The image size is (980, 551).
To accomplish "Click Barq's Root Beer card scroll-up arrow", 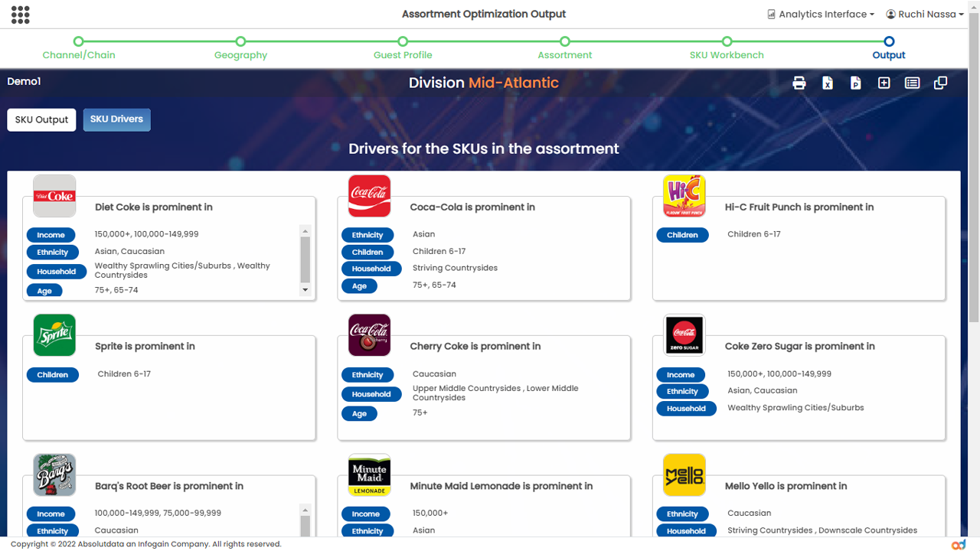I will (305, 510).
